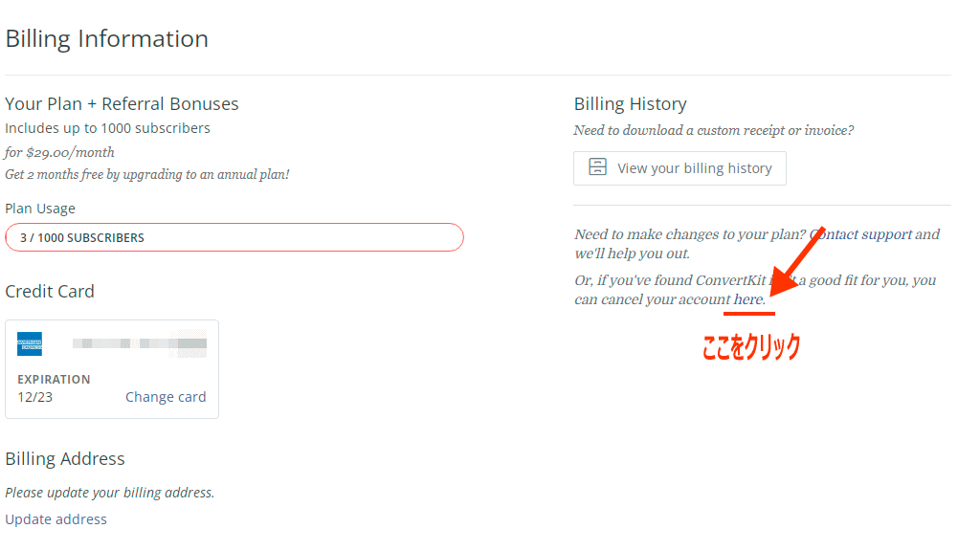Click the red Japanese annotation text
Image resolution: width=980 pixels, height=551 pixels.
point(750,346)
